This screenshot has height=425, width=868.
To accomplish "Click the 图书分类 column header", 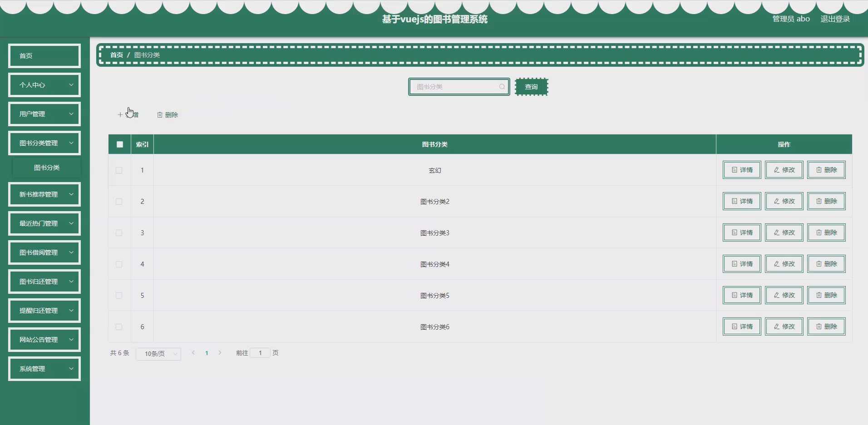I will tap(435, 144).
